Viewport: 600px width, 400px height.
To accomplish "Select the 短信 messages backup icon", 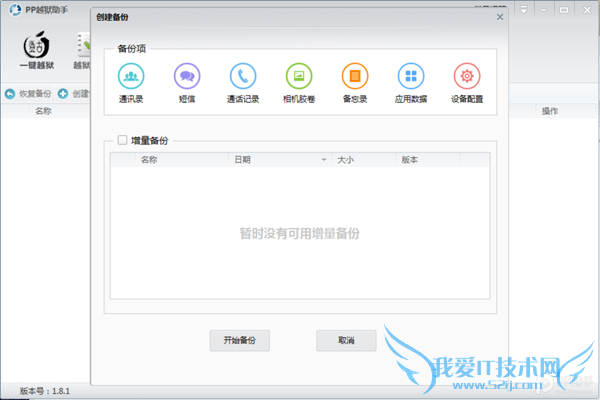I will coord(187,76).
